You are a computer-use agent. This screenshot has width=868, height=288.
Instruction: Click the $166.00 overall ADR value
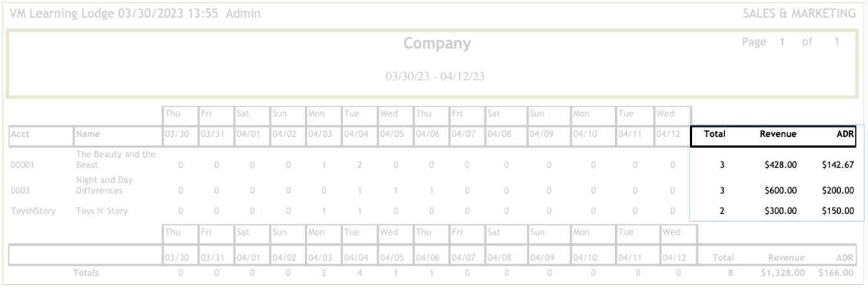(x=836, y=273)
